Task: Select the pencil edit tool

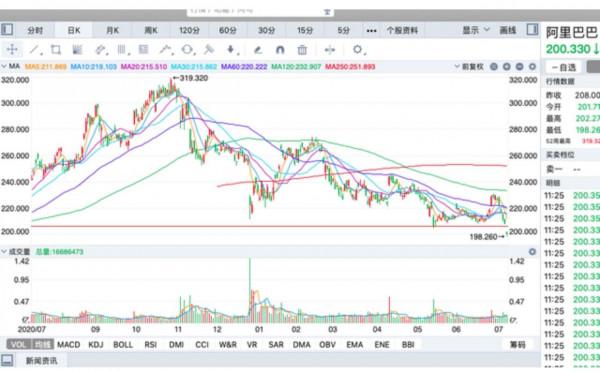Action: [x=258, y=50]
